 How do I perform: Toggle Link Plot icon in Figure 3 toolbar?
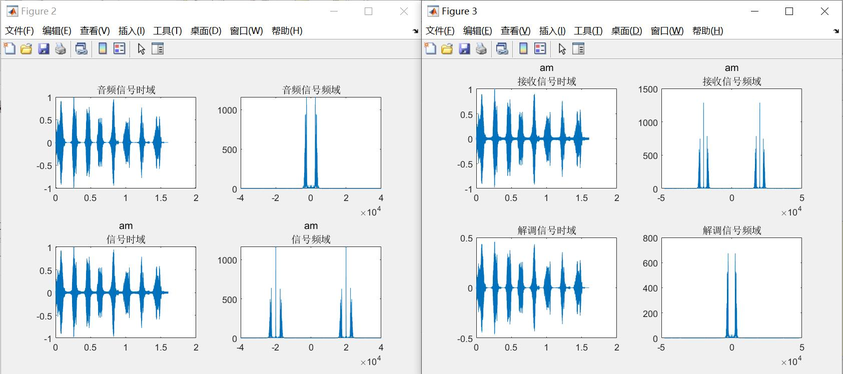point(502,49)
